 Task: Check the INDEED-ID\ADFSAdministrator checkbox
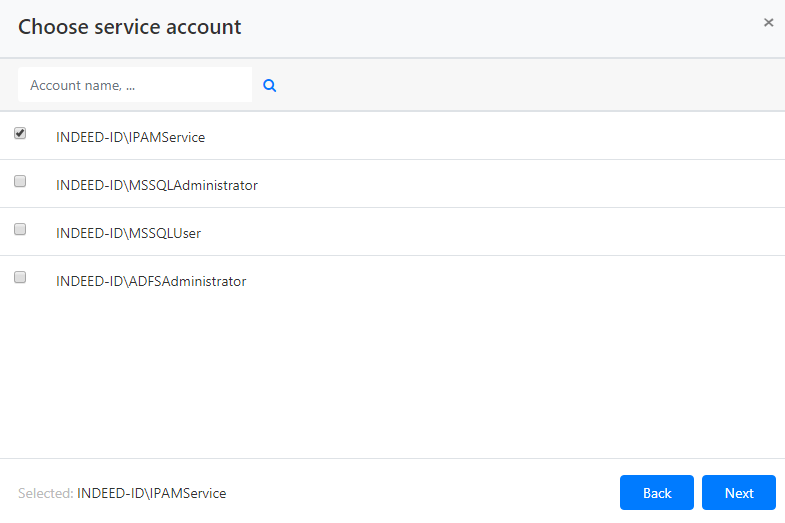click(x=20, y=278)
